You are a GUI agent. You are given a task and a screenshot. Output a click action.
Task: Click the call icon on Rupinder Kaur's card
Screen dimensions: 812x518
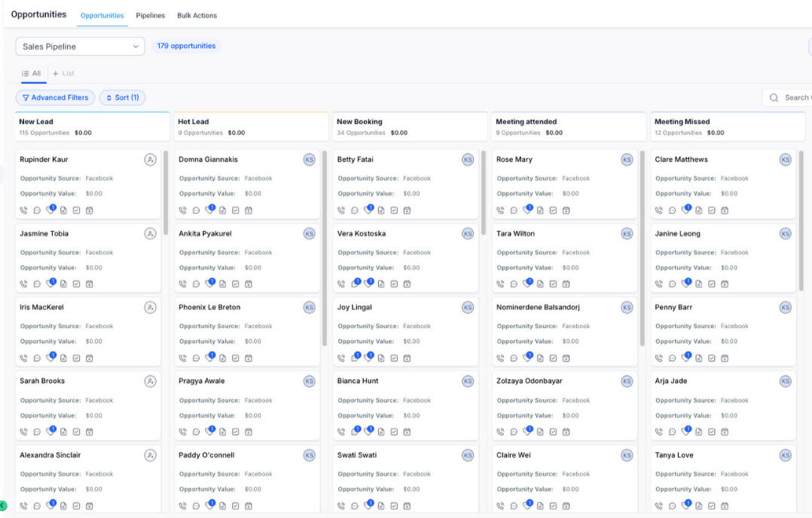click(x=24, y=211)
